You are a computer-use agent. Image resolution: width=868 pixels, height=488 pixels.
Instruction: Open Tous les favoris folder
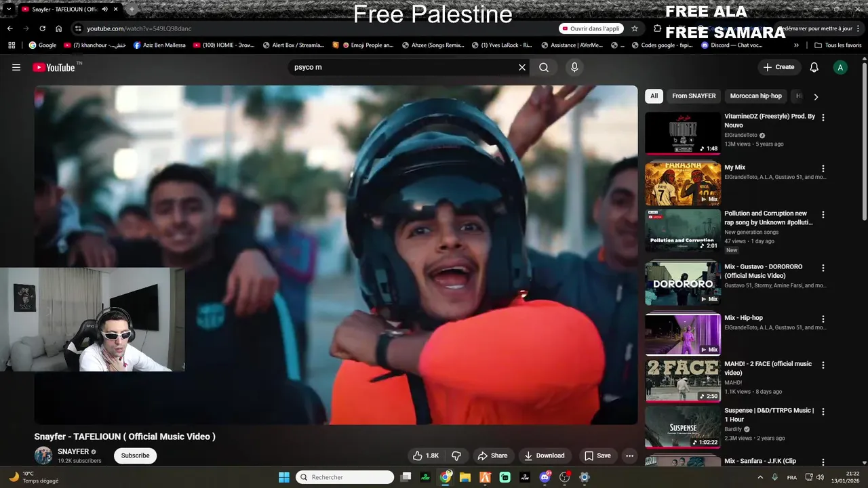coord(838,45)
